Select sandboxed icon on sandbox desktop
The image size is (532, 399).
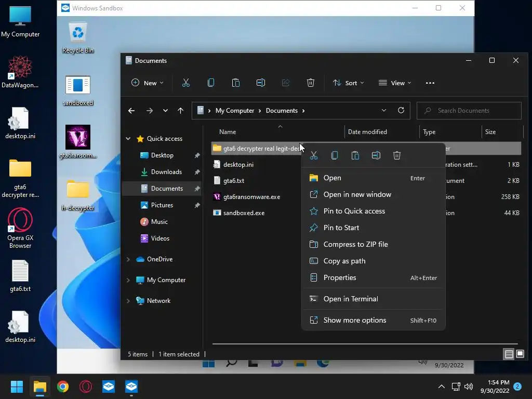click(78, 90)
